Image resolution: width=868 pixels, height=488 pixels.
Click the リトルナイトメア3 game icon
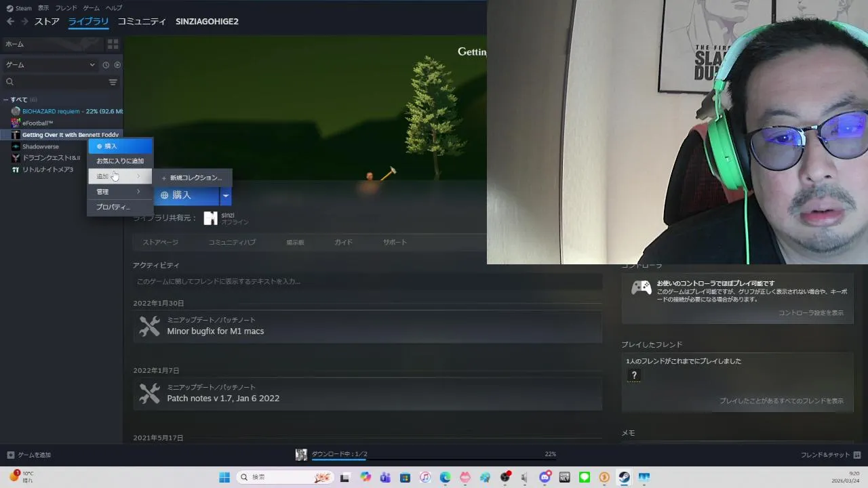click(x=16, y=169)
